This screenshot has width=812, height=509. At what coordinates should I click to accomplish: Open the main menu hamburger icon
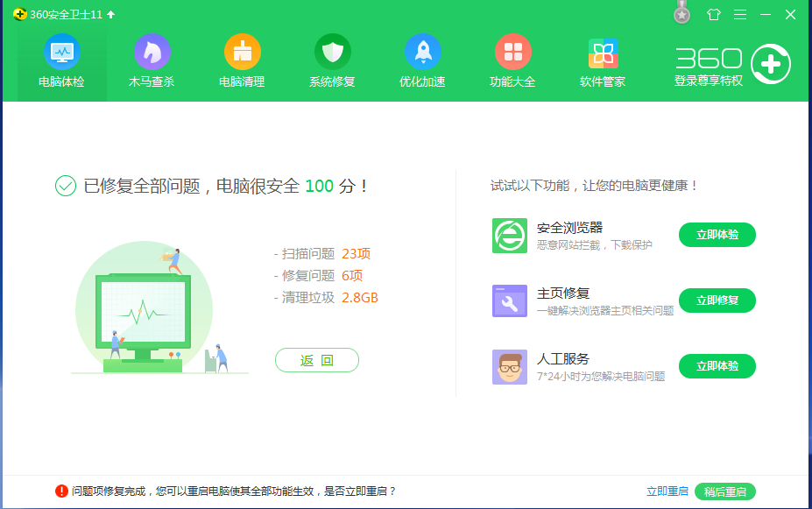pos(740,15)
